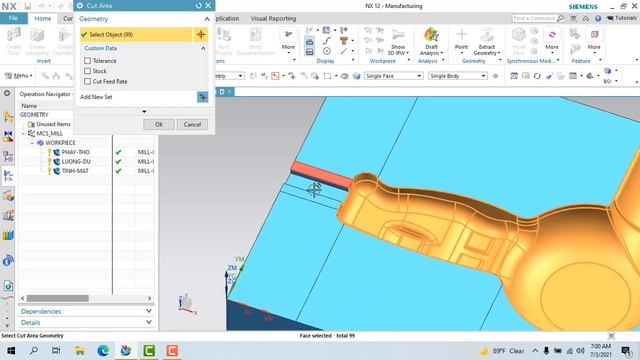Reset the Cut Area dialog

click(x=198, y=6)
